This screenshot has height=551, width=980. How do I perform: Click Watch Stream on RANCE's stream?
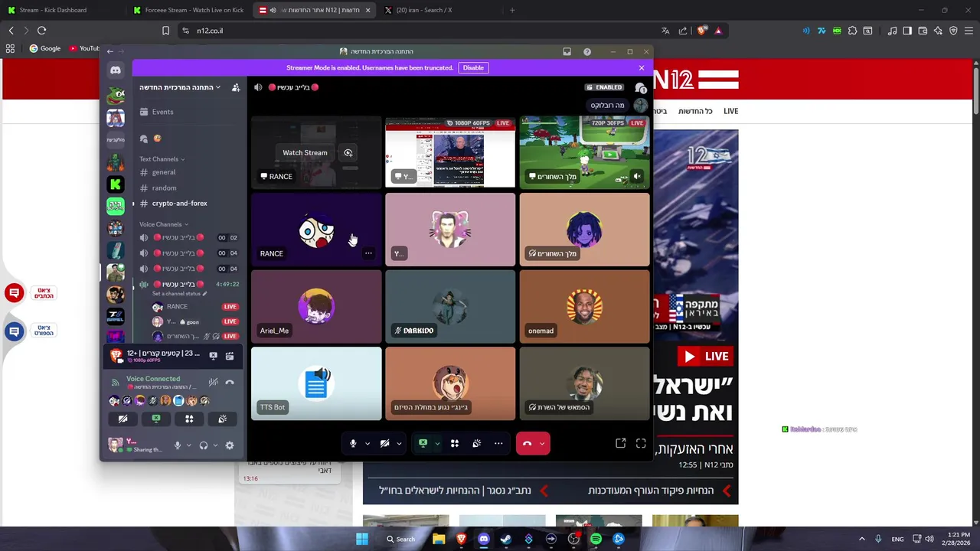[x=305, y=152]
